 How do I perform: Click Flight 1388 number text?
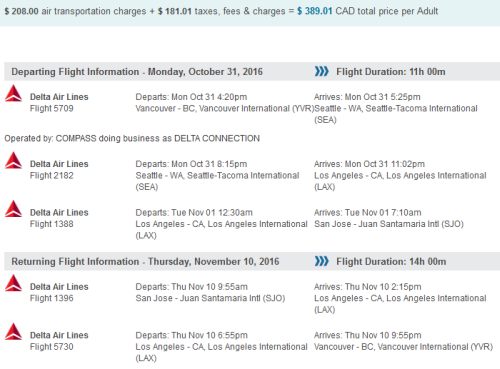52,224
